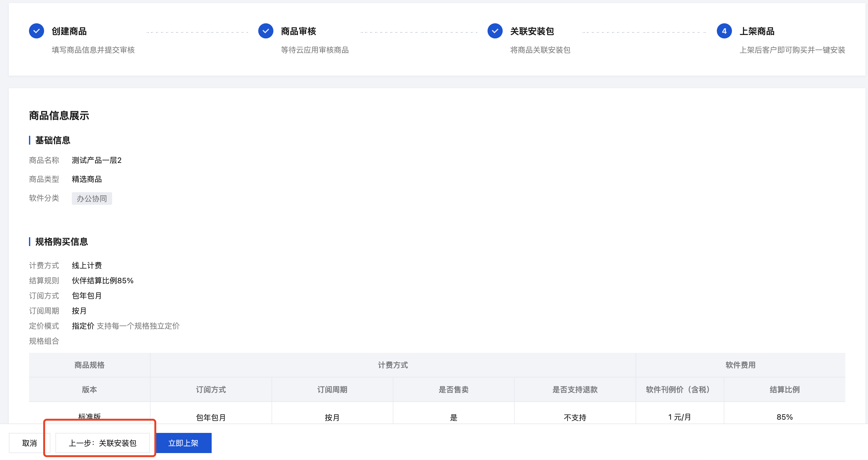Click the 伙伴结算比例85% value

[x=102, y=280]
